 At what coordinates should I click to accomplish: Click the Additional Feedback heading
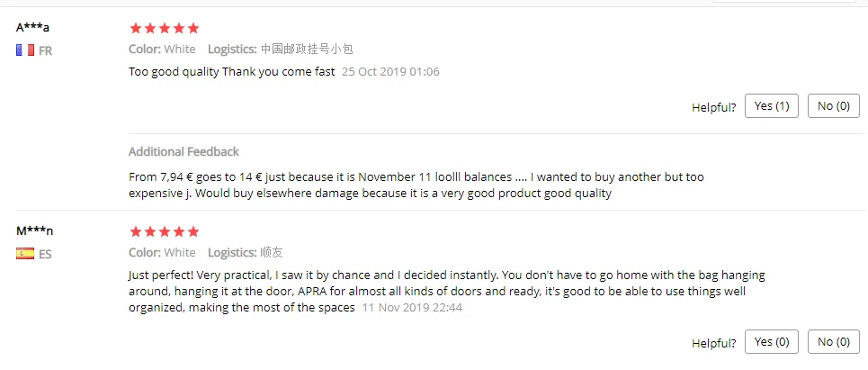pyautogui.click(x=183, y=152)
